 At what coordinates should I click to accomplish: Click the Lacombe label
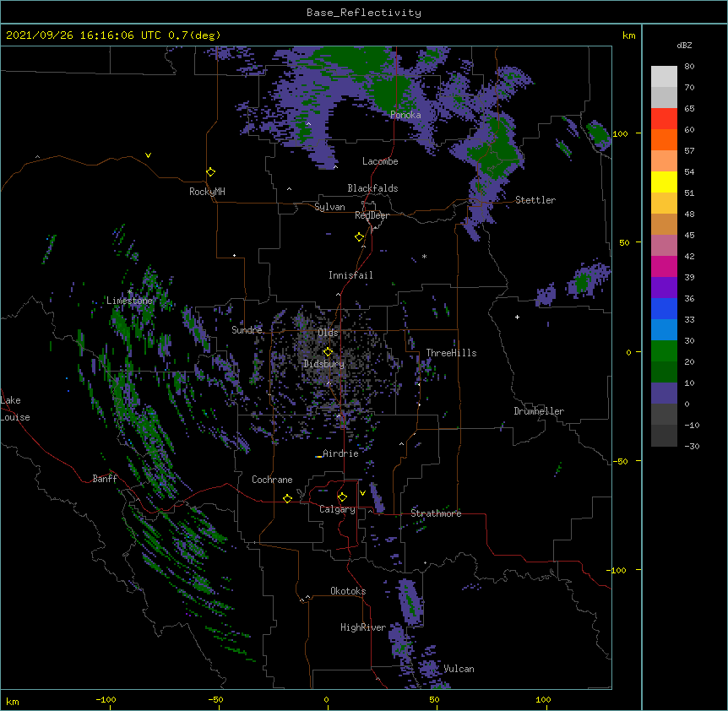point(380,161)
